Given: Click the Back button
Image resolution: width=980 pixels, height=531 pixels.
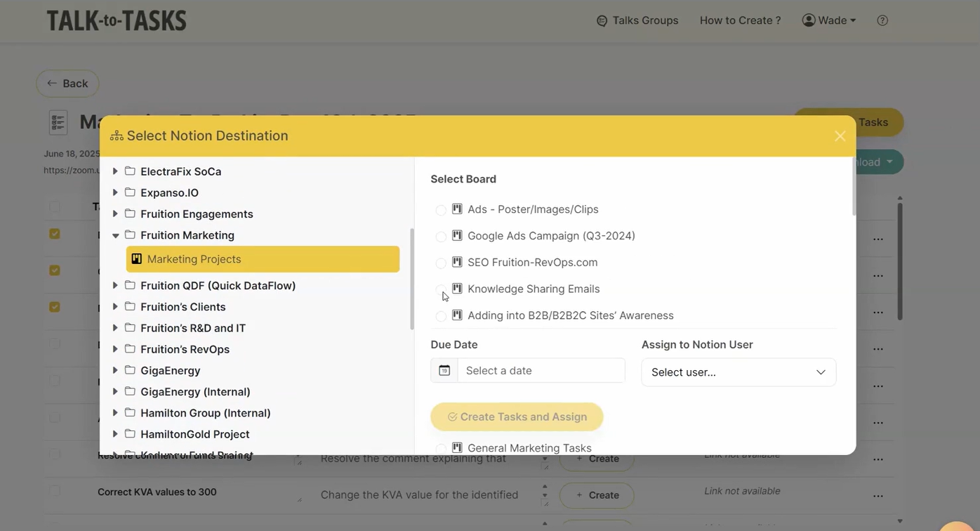Looking at the screenshot, I should click(67, 84).
